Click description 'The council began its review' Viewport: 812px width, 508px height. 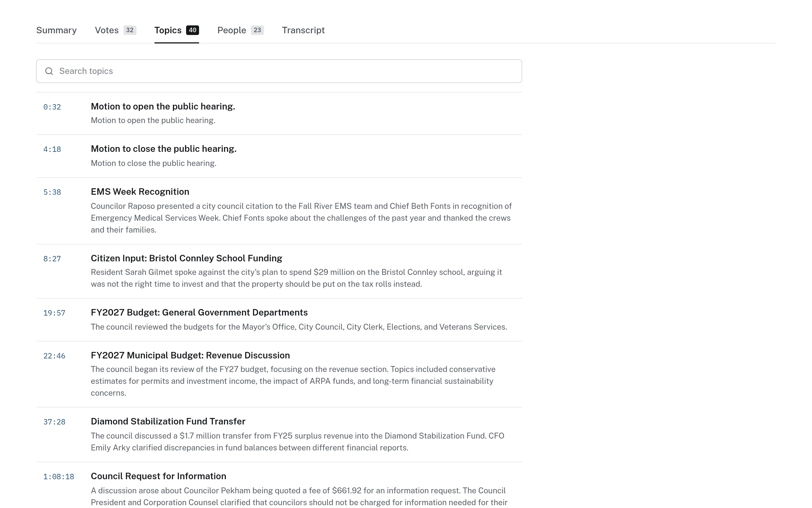click(293, 381)
